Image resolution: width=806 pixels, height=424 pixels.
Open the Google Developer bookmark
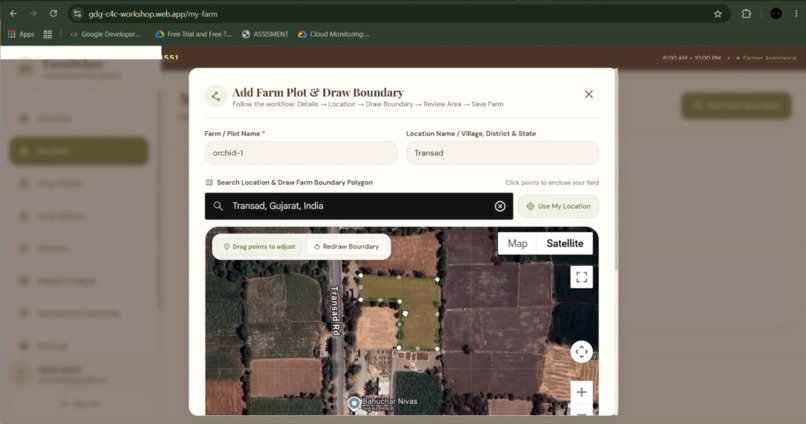click(x=105, y=34)
